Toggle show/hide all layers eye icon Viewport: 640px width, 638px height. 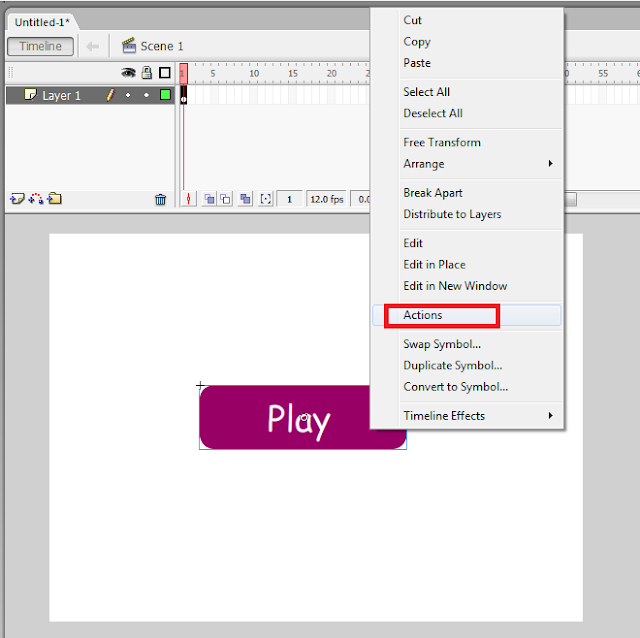(128, 73)
